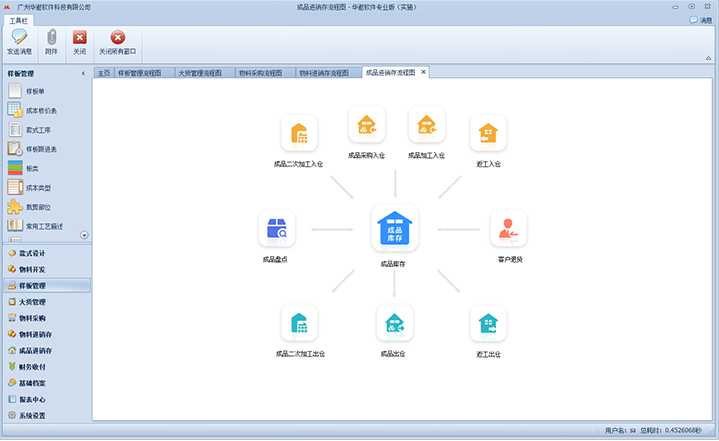Open 样板单 in the sidebar
Image resolution: width=719 pixels, height=441 pixels.
(26, 91)
